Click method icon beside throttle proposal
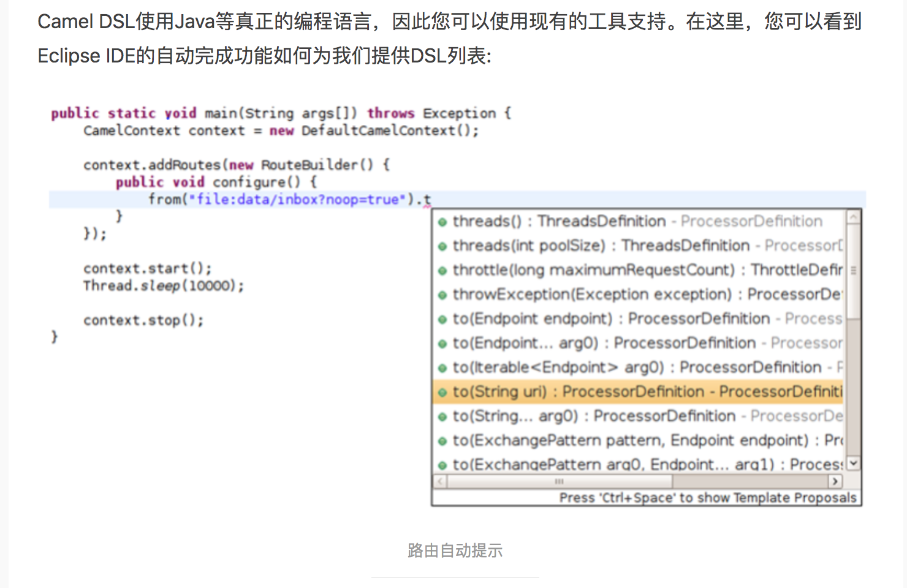This screenshot has height=588, width=907. (x=442, y=271)
